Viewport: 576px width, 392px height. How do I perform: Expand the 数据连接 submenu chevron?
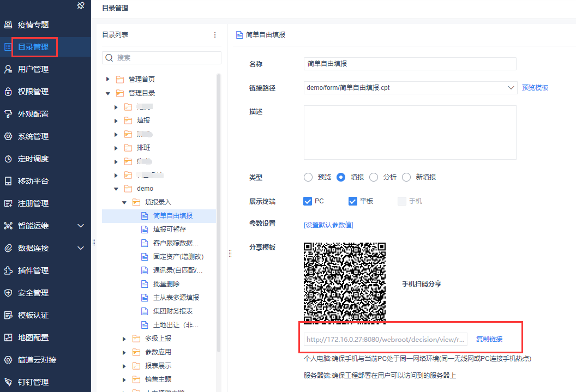tap(81, 248)
